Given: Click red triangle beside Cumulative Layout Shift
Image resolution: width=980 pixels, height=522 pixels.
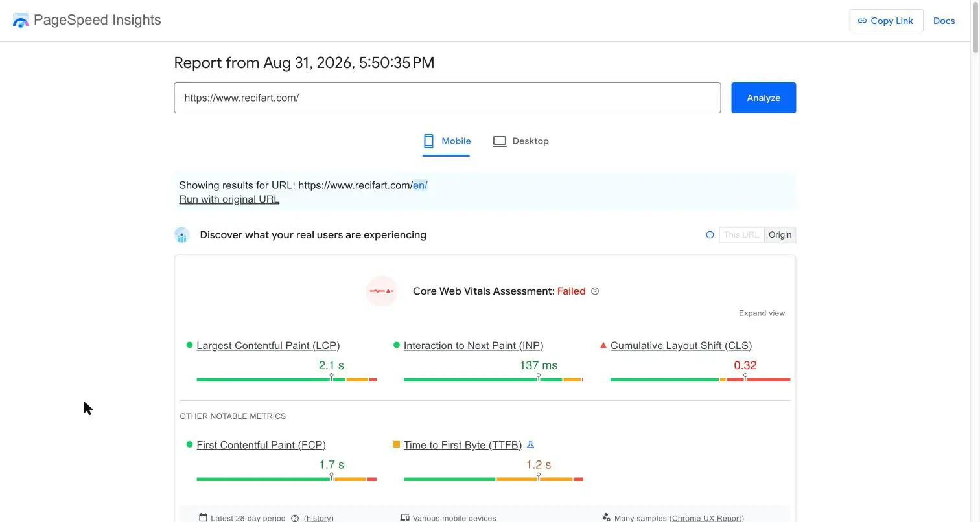Looking at the screenshot, I should (x=603, y=345).
